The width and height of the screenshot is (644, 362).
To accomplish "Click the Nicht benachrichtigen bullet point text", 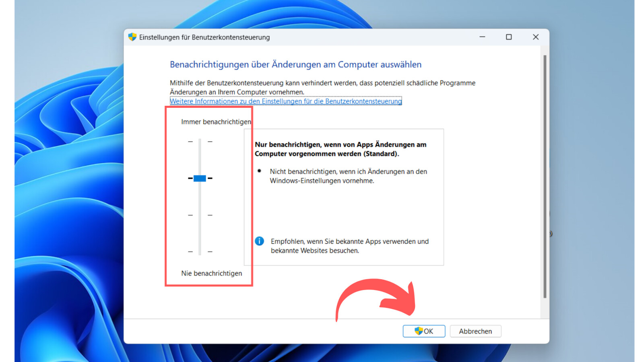I will pyautogui.click(x=348, y=176).
